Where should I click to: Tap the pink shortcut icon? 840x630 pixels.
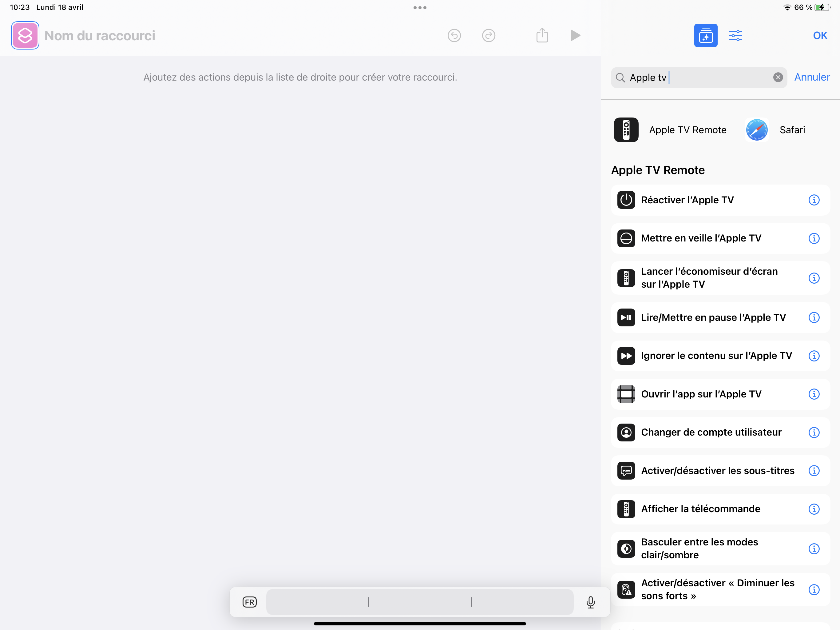click(x=25, y=35)
